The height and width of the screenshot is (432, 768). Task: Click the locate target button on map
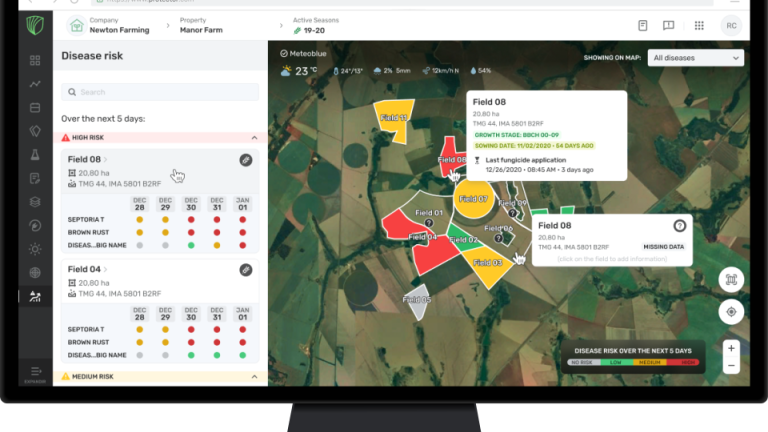[731, 312]
